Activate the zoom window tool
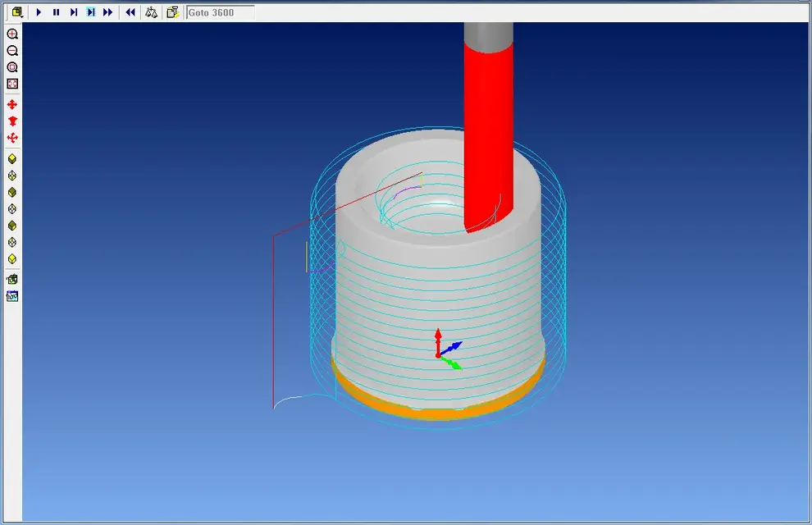 [x=12, y=67]
